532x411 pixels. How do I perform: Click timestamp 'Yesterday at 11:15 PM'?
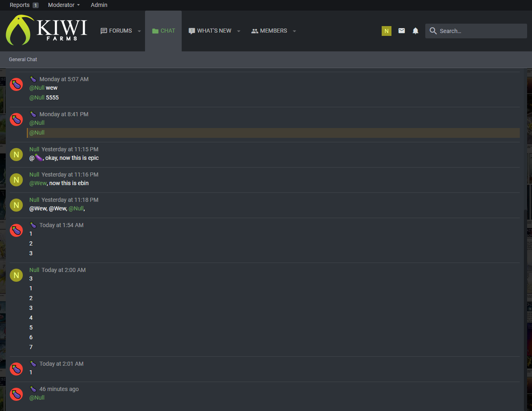point(70,149)
